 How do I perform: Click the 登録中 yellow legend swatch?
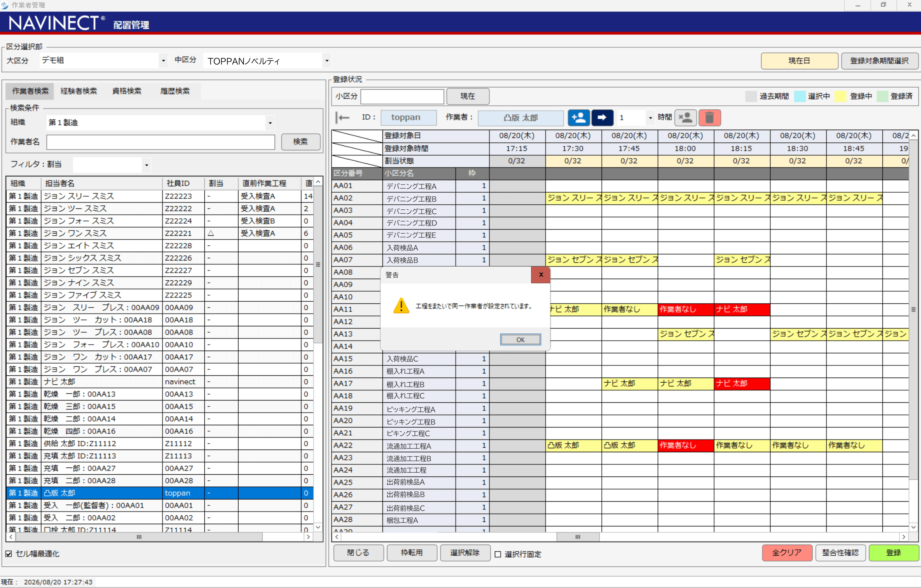pos(840,96)
